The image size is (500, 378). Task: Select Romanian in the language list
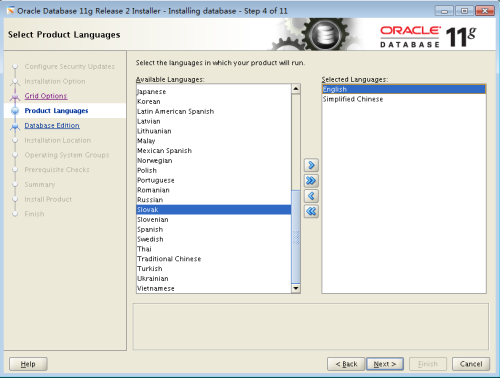click(213, 190)
